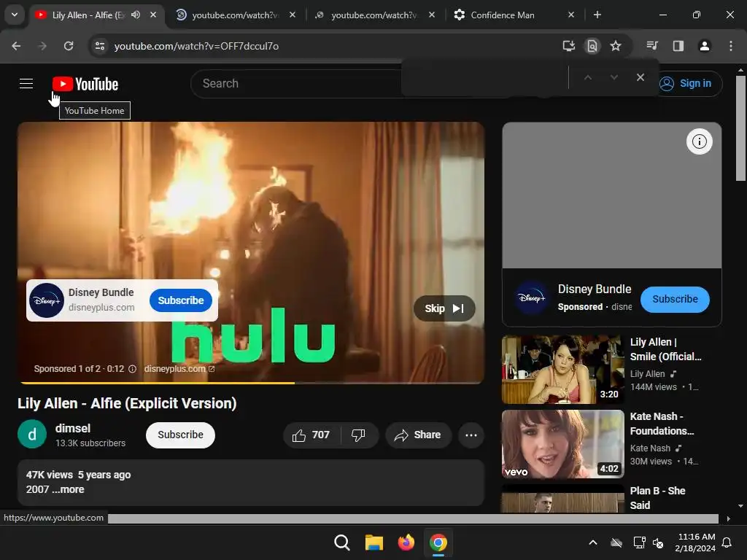Click the Chrome taskbar icon

click(x=438, y=542)
